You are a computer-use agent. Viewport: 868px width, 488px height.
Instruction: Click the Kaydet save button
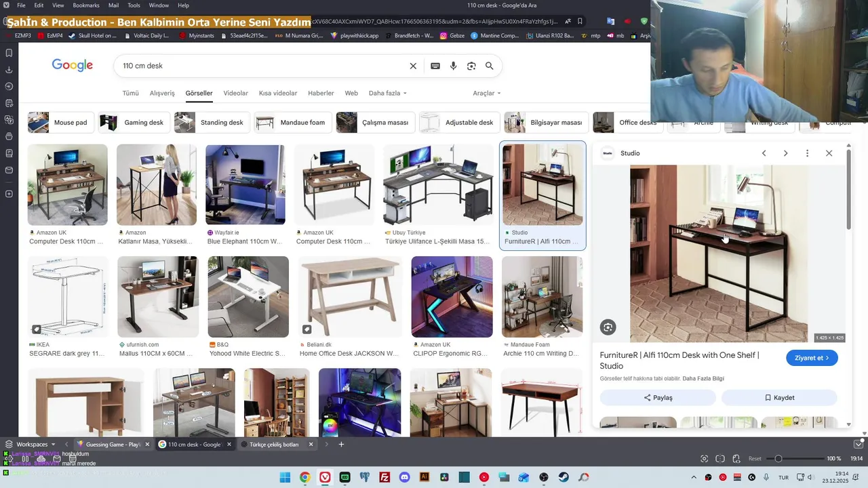779,398
